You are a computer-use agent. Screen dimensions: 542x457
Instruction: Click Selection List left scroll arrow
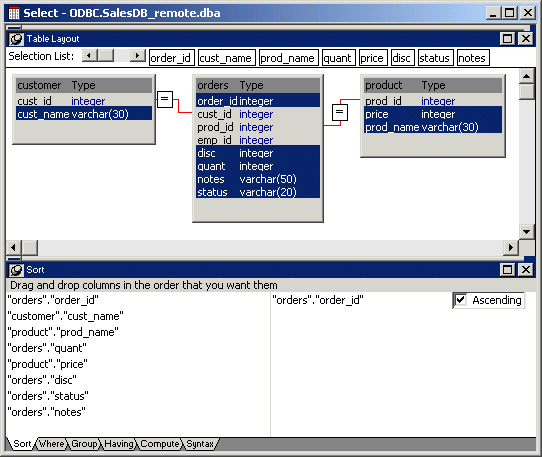pyautogui.click(x=90, y=55)
